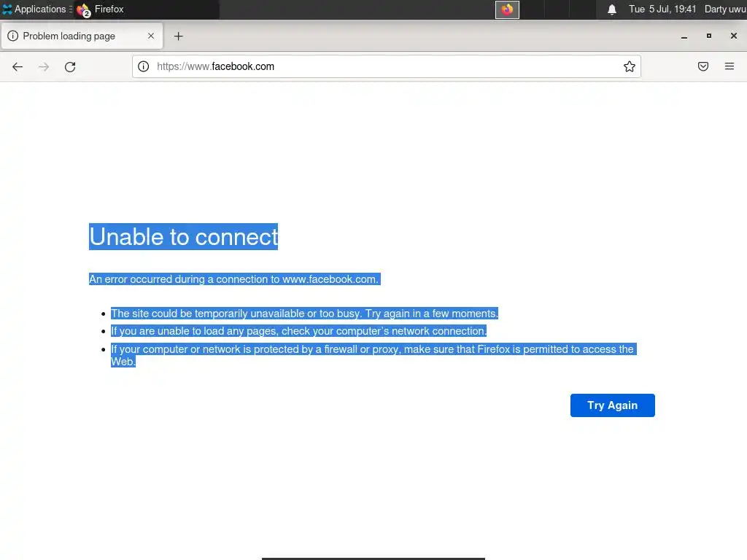Select the Problem loading page tab

point(82,36)
